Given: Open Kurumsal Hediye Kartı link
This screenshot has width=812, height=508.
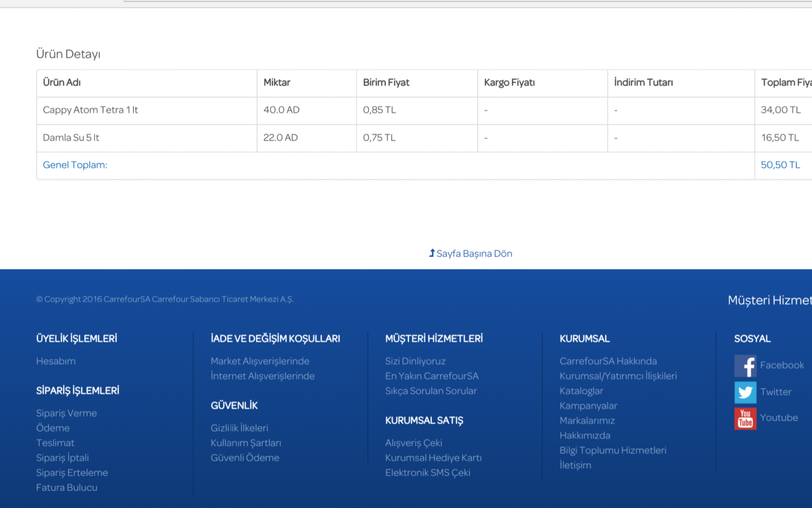Looking at the screenshot, I should [x=433, y=458].
